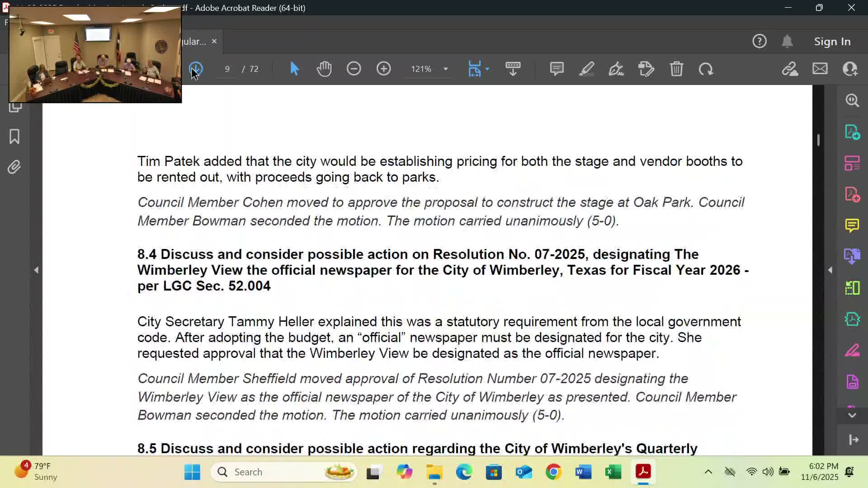Expand more tools chevron in right pane
This screenshot has width=868, height=488.
click(852, 415)
